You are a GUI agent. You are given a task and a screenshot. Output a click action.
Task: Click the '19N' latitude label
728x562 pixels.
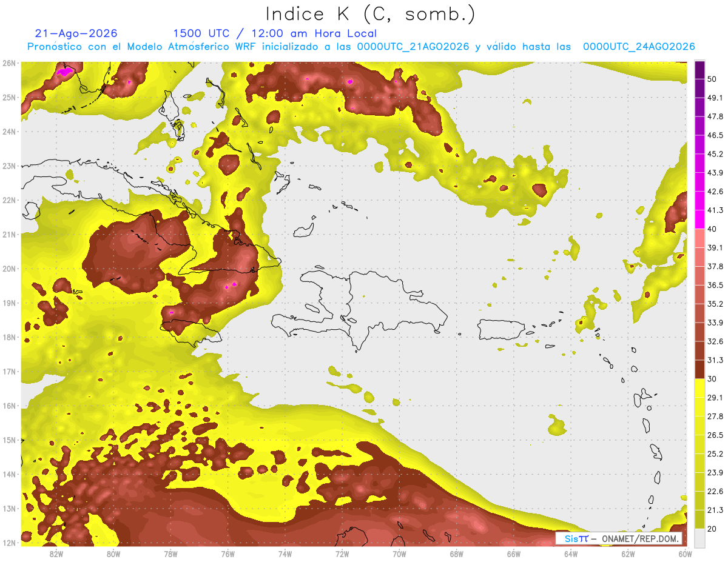coord(8,303)
